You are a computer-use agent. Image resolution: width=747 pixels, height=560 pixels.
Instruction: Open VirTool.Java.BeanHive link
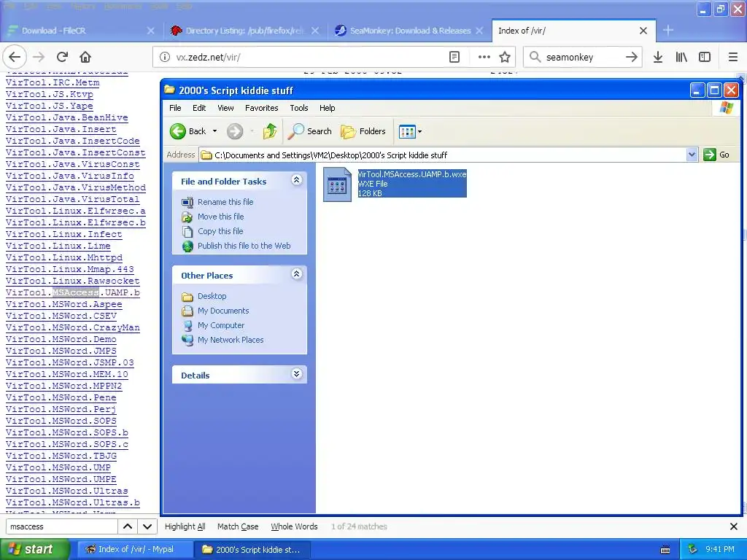pos(66,117)
